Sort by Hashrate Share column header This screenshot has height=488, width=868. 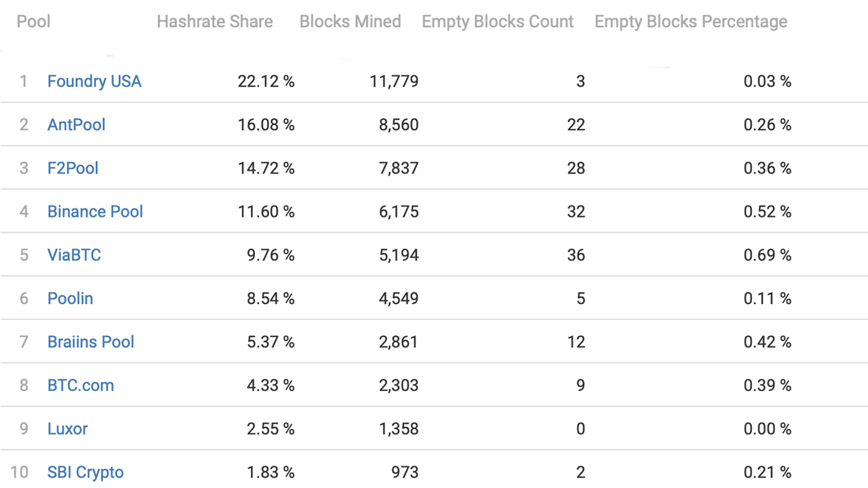pos(214,22)
